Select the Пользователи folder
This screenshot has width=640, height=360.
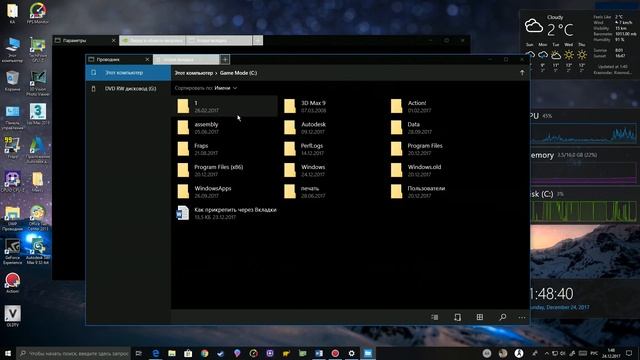tap(439, 191)
